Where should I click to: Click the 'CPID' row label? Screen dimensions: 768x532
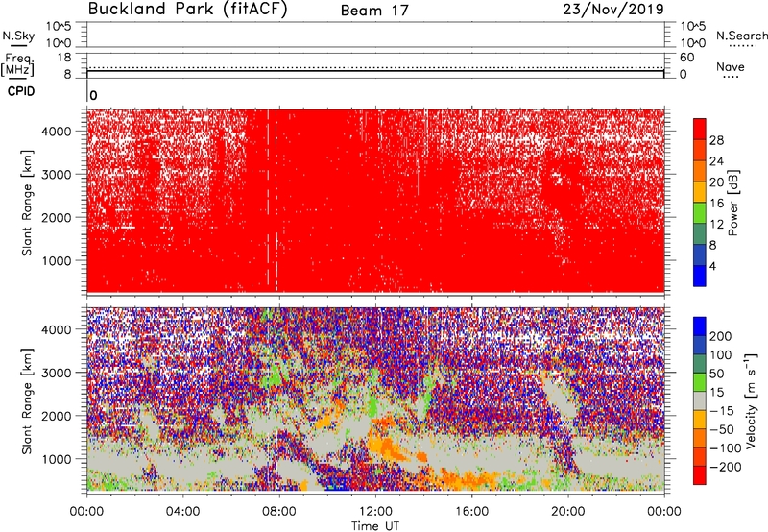click(21, 91)
